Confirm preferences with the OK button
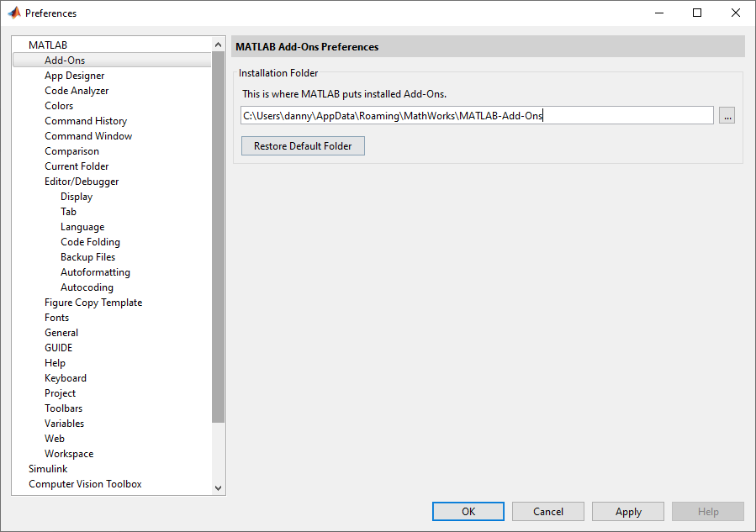This screenshot has width=756, height=532. coord(468,512)
